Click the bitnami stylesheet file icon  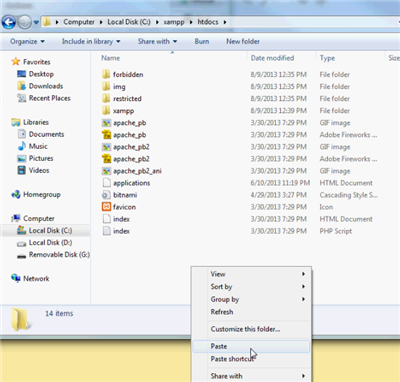[106, 195]
